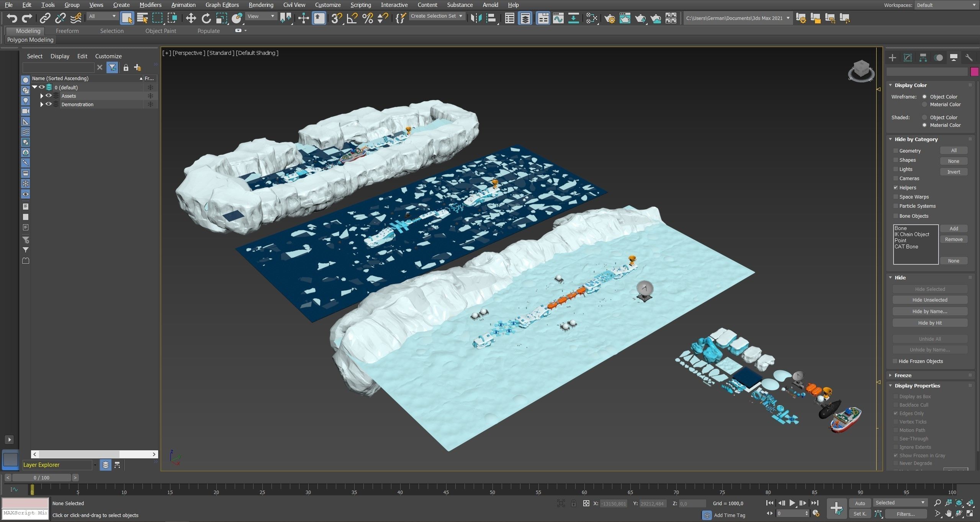The image size is (980, 522).
Task: Open the key filter Selected dropdown
Action: point(900,502)
